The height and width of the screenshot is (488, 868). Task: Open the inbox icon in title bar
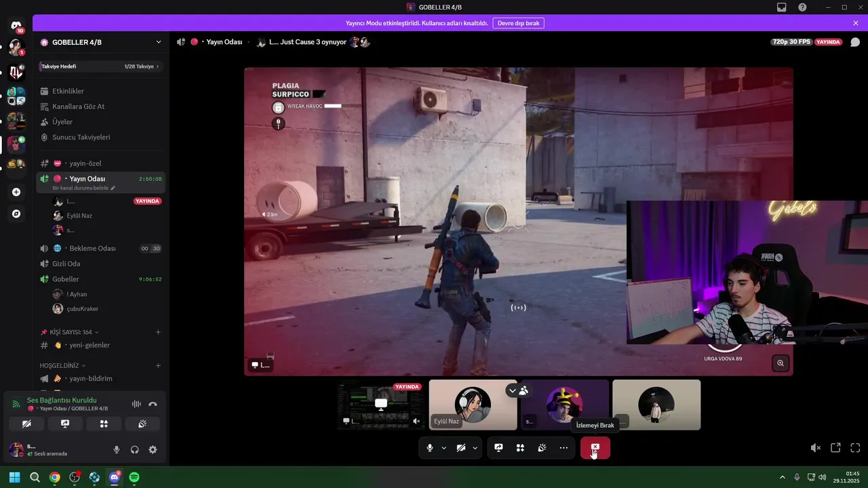(x=782, y=7)
